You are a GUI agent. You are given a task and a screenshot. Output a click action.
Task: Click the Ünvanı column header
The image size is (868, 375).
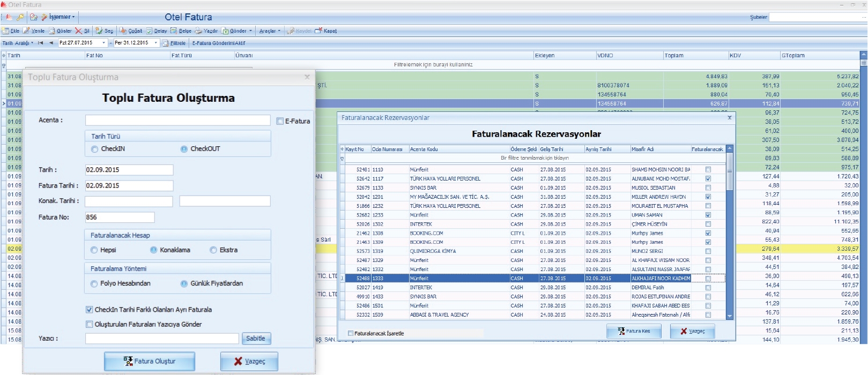383,55
